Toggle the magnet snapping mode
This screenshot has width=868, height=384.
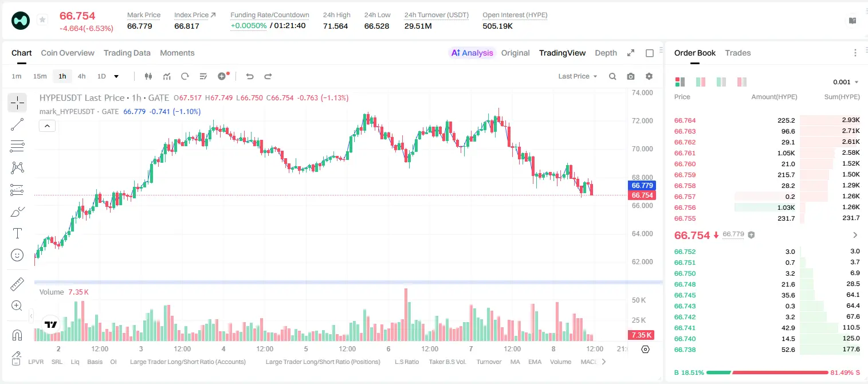point(17,334)
